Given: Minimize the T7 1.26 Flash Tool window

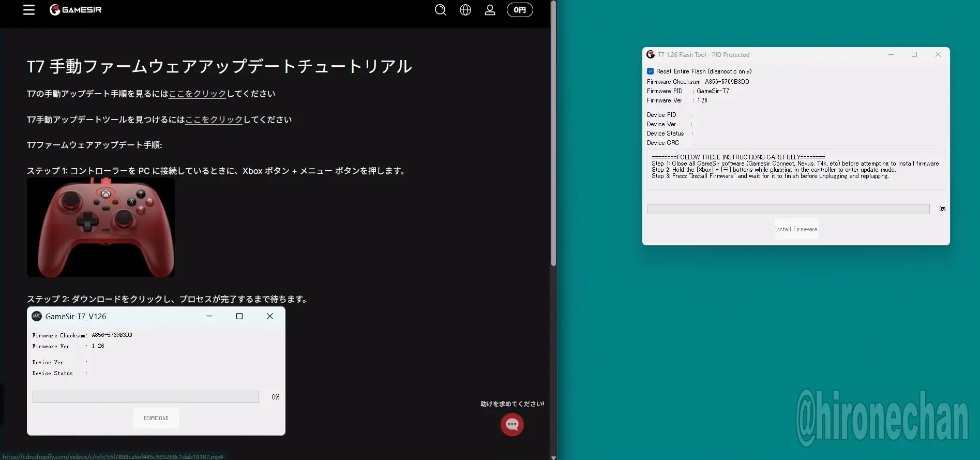Looking at the screenshot, I should point(891,55).
